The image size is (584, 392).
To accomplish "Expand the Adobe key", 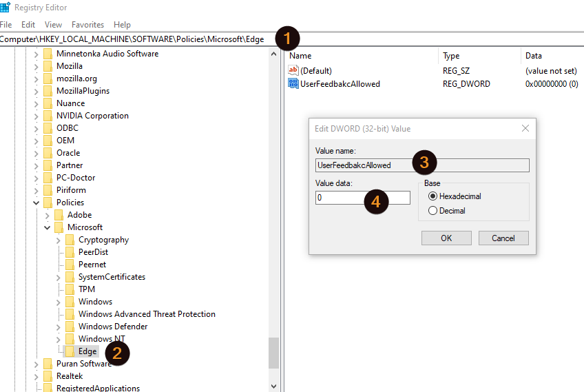I will click(48, 216).
